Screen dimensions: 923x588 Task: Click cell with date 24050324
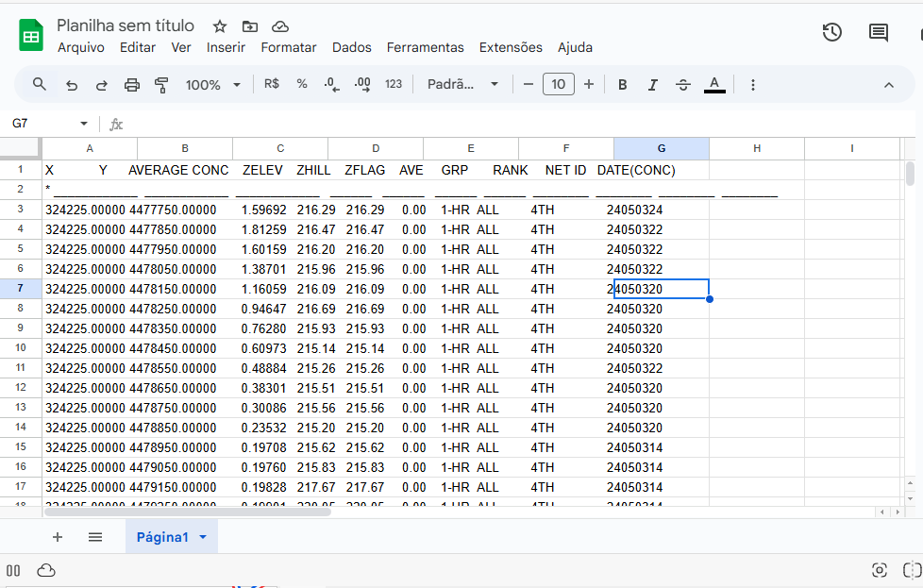tap(634, 210)
